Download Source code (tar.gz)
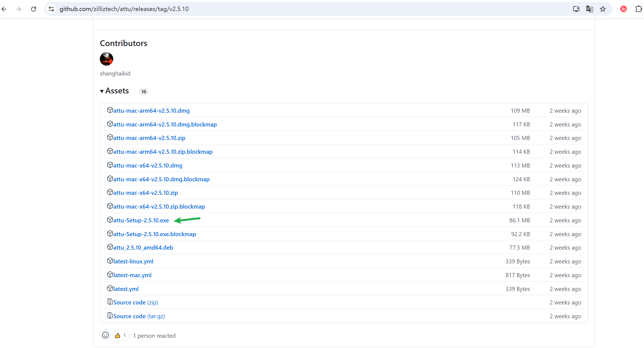The width and height of the screenshot is (644, 348). pos(139,316)
